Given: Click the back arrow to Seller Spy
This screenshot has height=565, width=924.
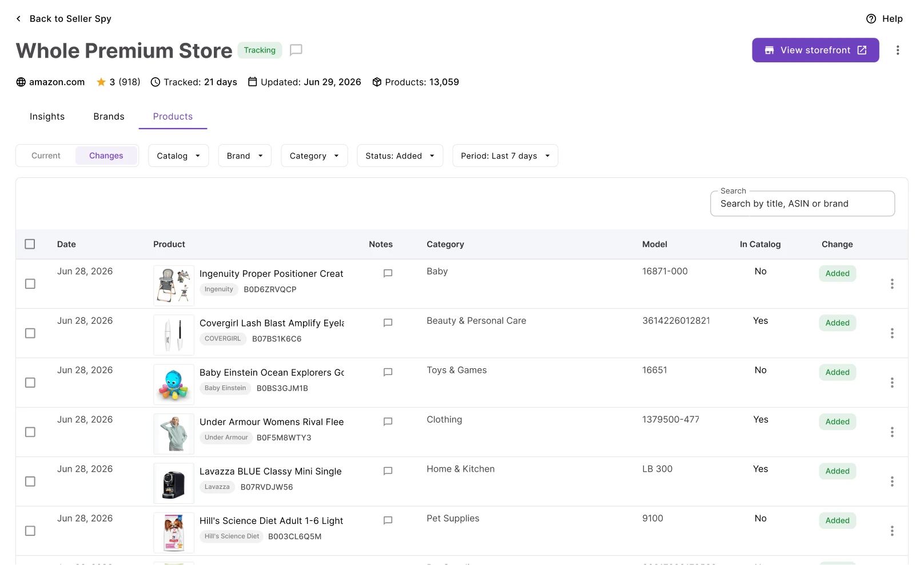Looking at the screenshot, I should tap(18, 19).
